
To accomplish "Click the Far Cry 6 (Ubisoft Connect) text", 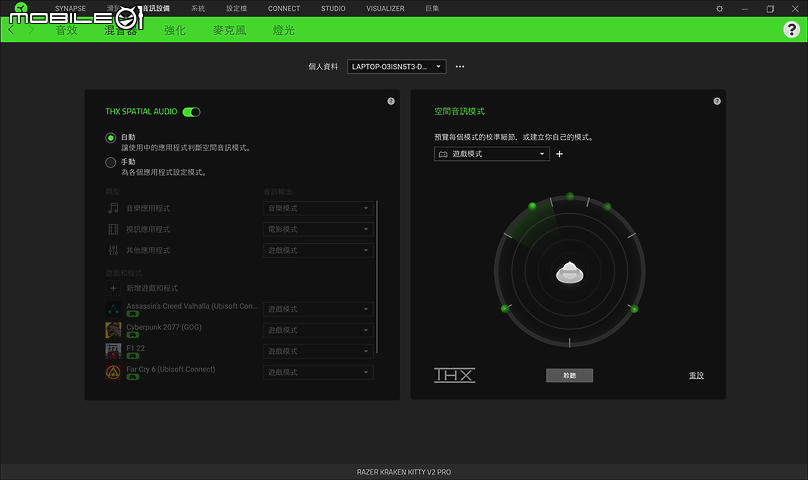I will [171, 369].
